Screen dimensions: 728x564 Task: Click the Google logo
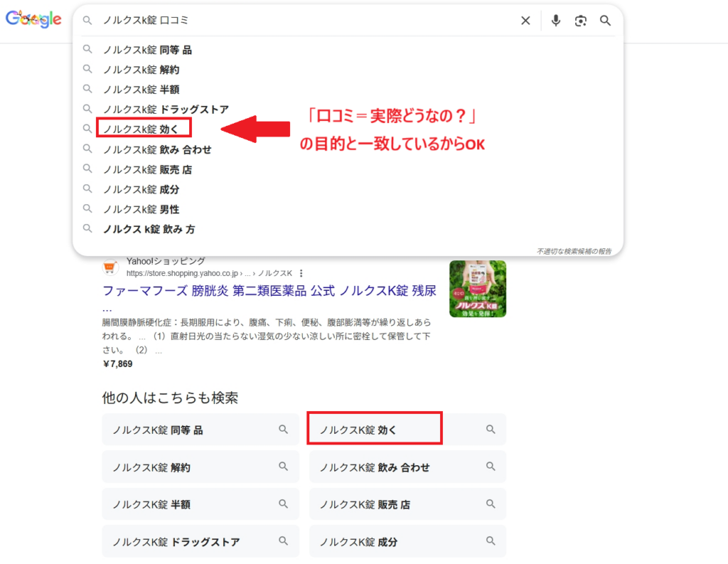(33, 20)
